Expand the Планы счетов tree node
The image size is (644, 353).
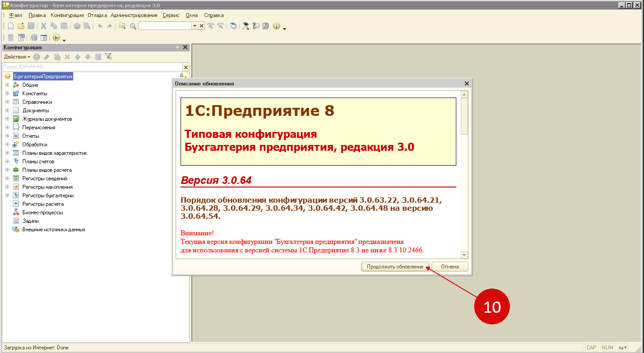7,162
